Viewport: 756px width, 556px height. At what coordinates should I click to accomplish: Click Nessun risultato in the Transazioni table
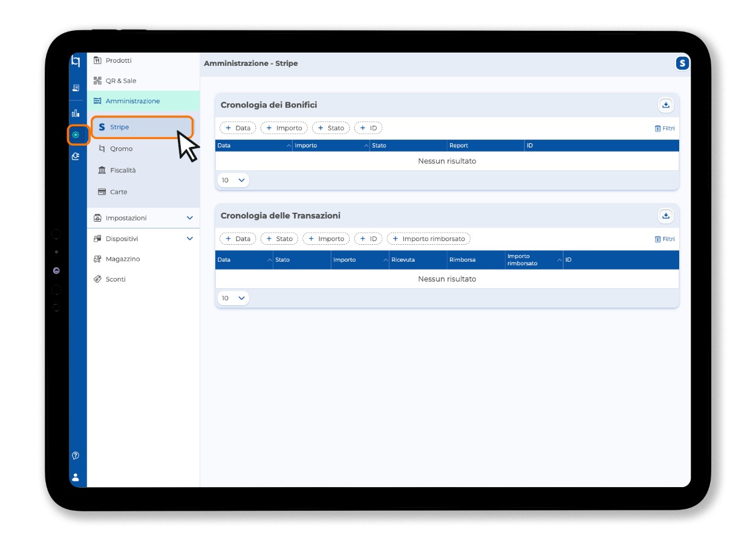coord(447,279)
